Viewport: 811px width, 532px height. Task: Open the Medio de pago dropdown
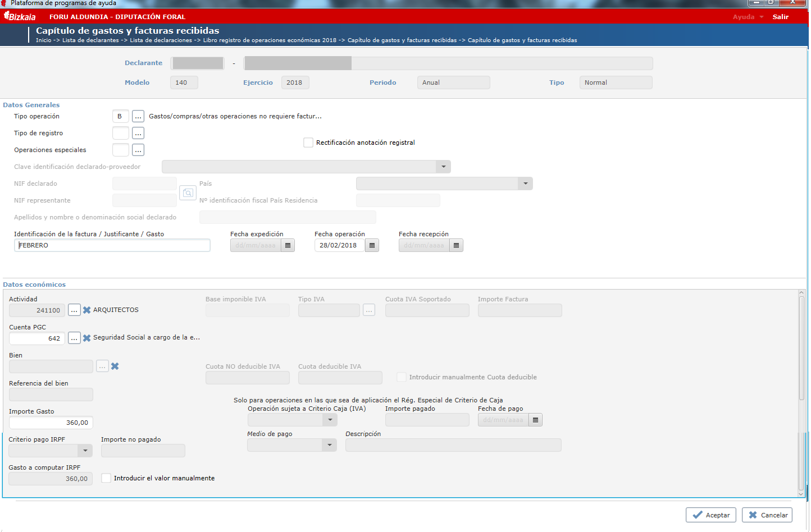tap(330, 445)
